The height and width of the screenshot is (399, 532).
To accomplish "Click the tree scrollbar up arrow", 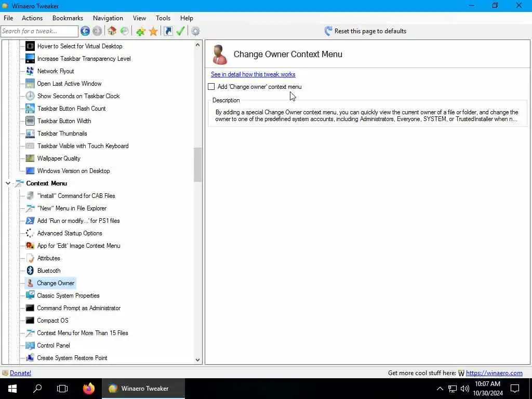I will 197,45.
